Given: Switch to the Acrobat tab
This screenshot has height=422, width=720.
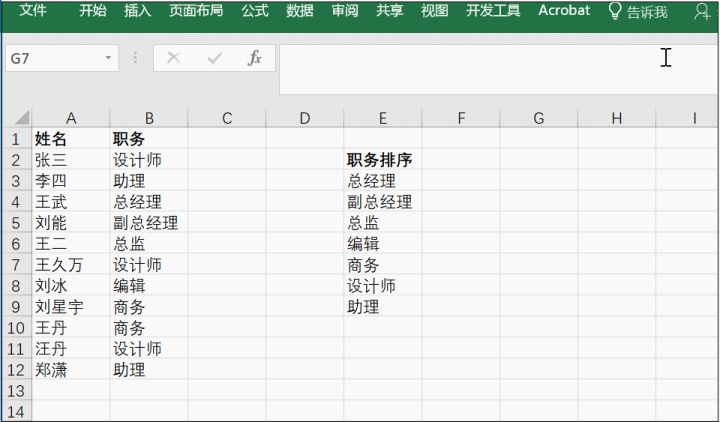Looking at the screenshot, I should (x=564, y=10).
